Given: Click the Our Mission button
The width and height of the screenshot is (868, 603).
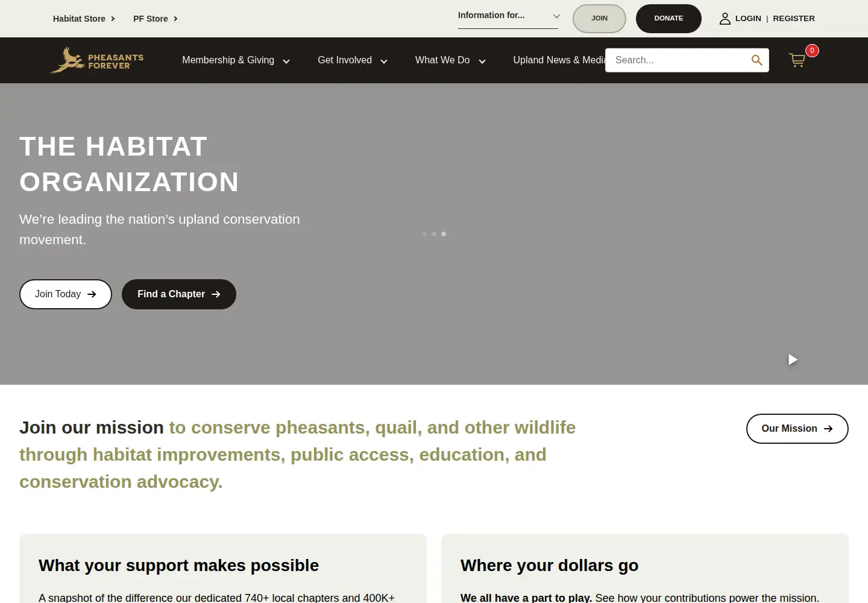Looking at the screenshot, I should pyautogui.click(x=797, y=429).
